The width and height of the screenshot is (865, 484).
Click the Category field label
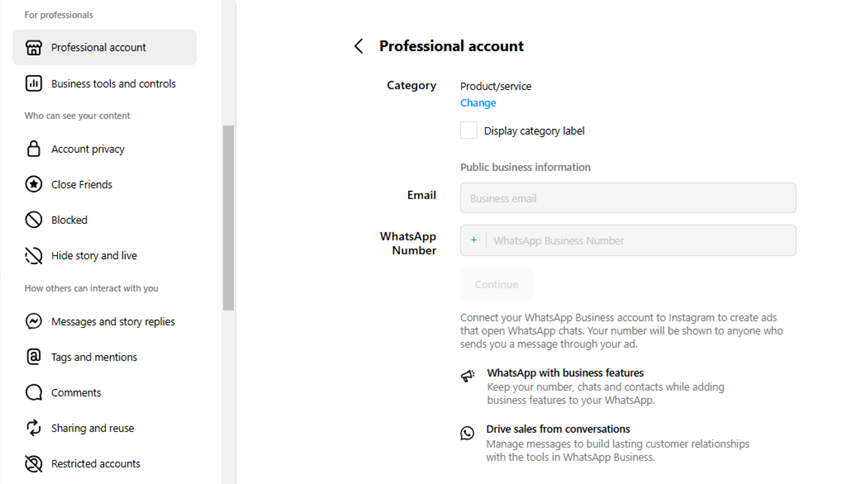[411, 86]
